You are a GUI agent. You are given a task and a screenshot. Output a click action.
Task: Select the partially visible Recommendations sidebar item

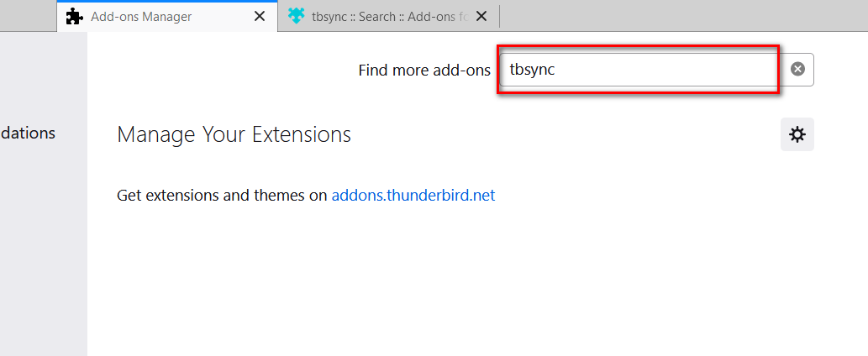27,133
